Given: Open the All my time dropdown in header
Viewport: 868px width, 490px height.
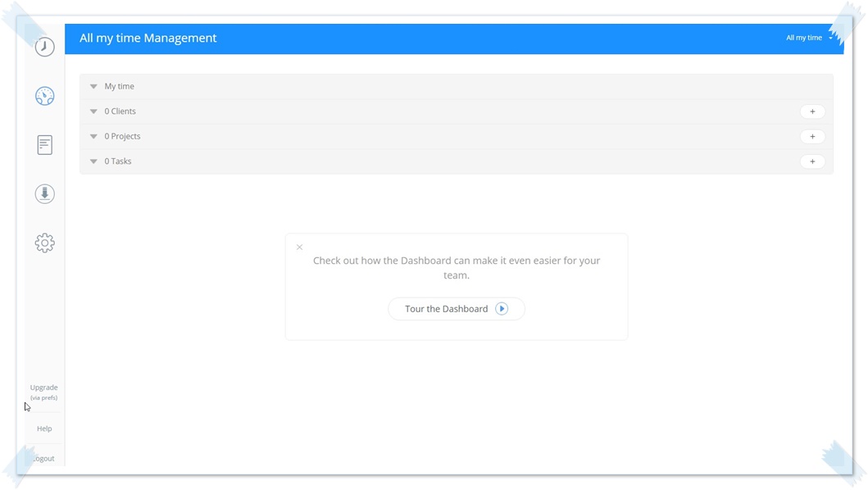Looking at the screenshot, I should (807, 38).
